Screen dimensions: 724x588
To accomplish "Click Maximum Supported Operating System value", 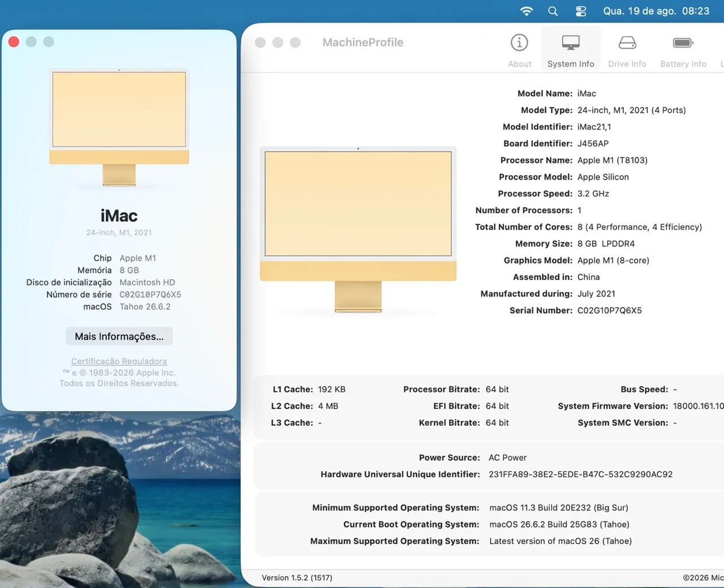I will coord(561,541).
